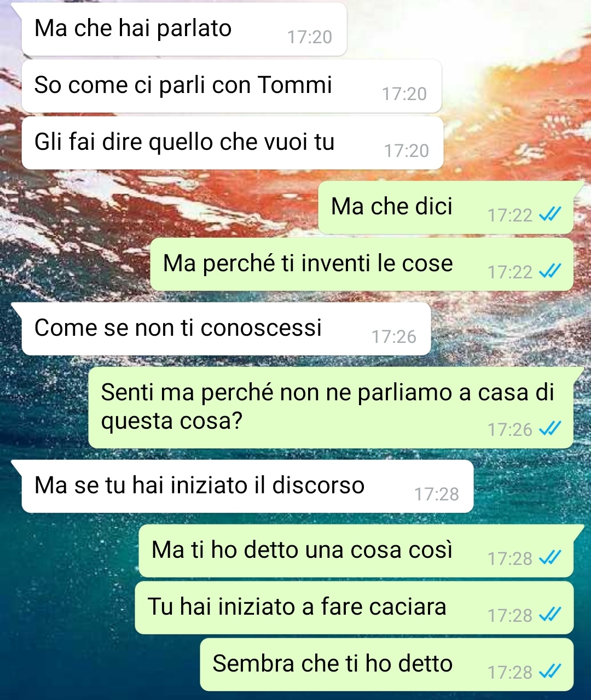Tap the read-receipt ticks on "Ma che dici"

click(550, 215)
